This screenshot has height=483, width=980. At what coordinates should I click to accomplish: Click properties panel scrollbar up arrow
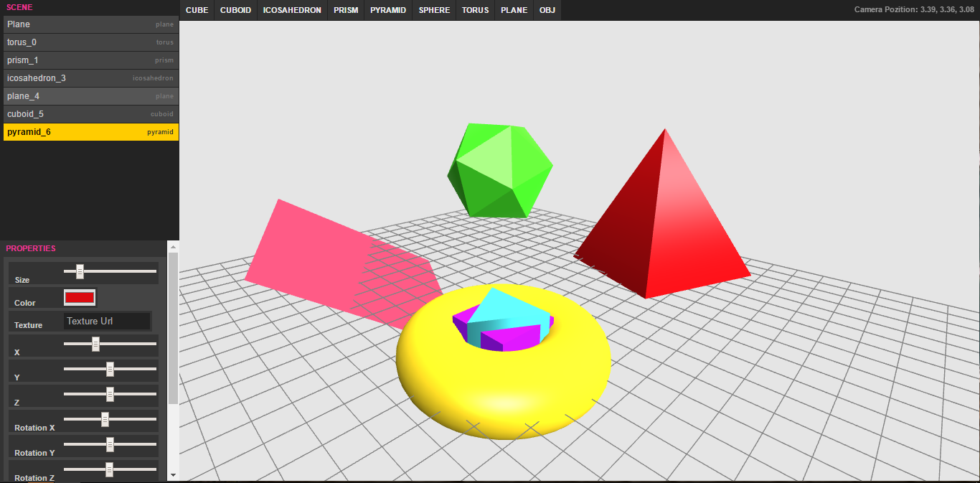coord(172,246)
